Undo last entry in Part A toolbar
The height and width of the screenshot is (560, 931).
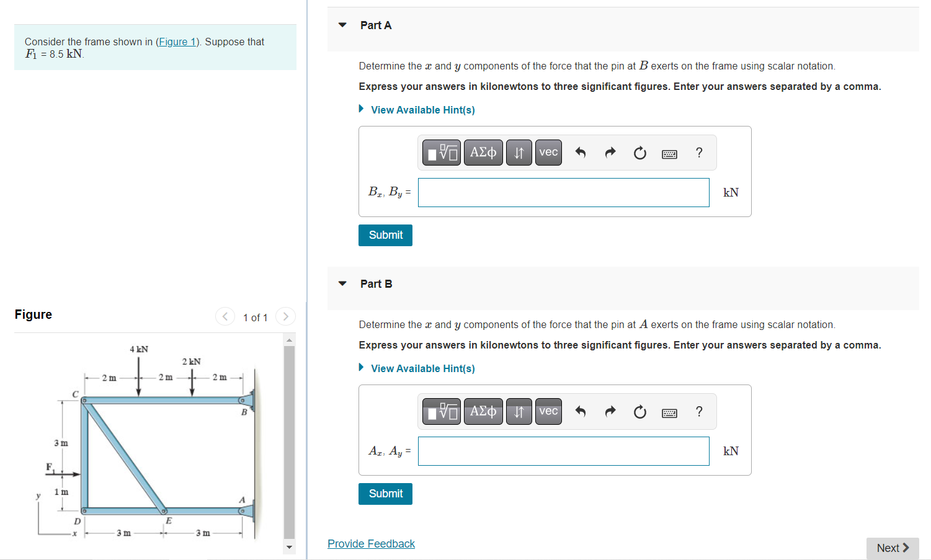click(581, 153)
